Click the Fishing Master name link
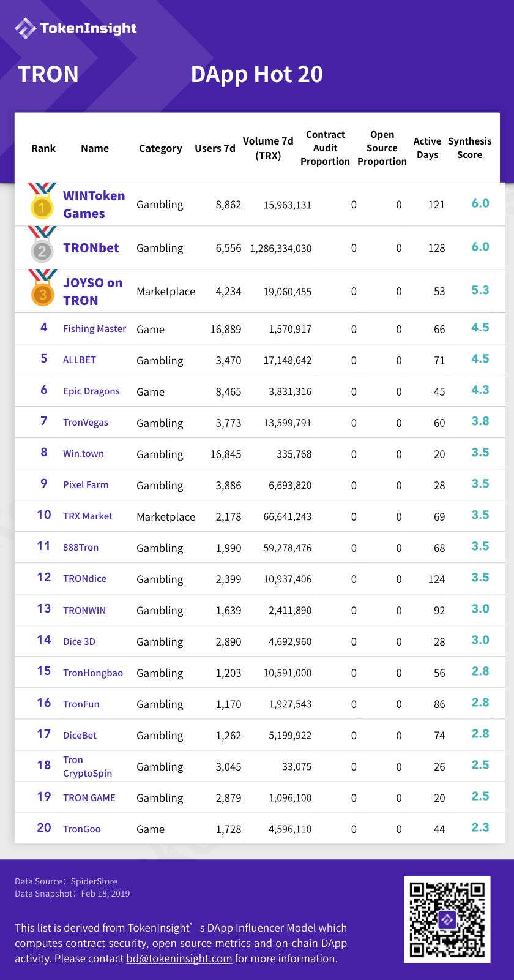Screen dimensions: 514x980 click(94, 329)
